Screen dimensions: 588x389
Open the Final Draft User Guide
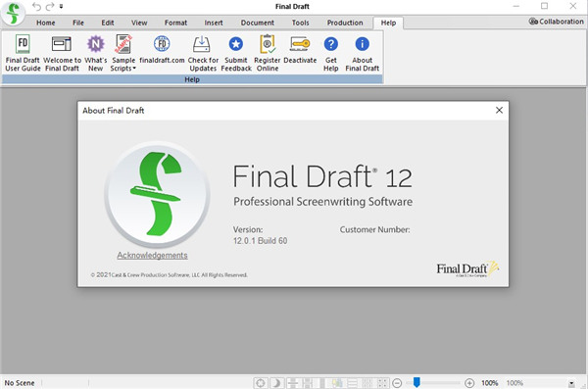[x=23, y=53]
